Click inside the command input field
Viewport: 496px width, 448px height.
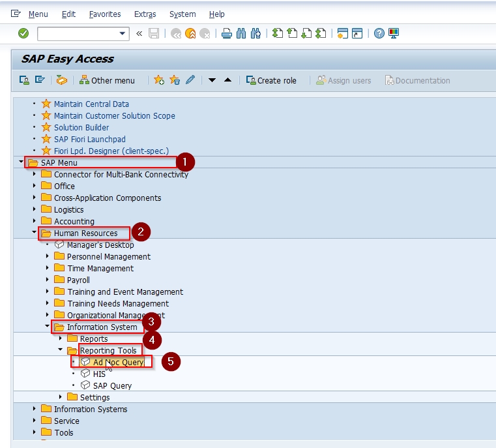[78, 33]
